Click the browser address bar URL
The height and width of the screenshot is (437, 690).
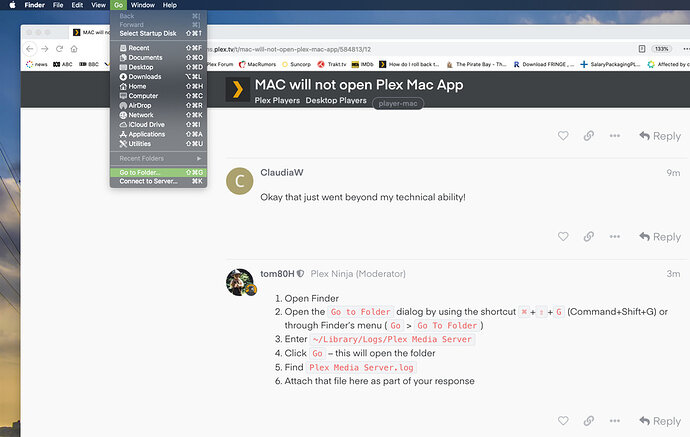tap(289, 49)
